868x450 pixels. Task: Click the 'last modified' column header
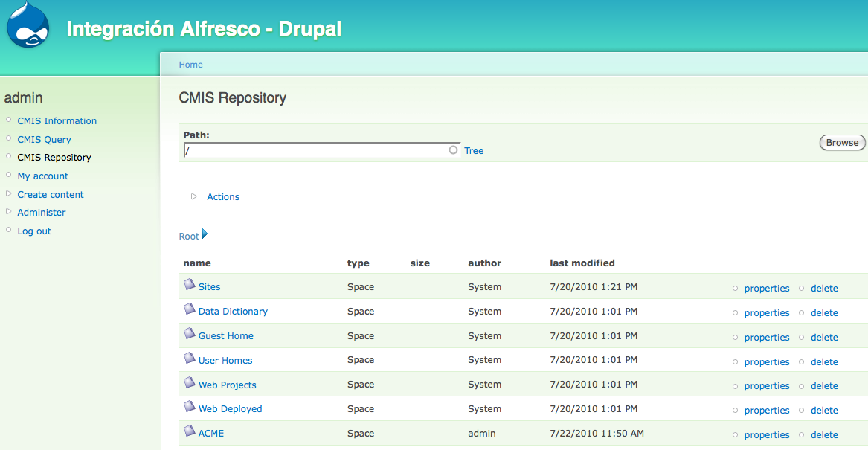pos(582,263)
